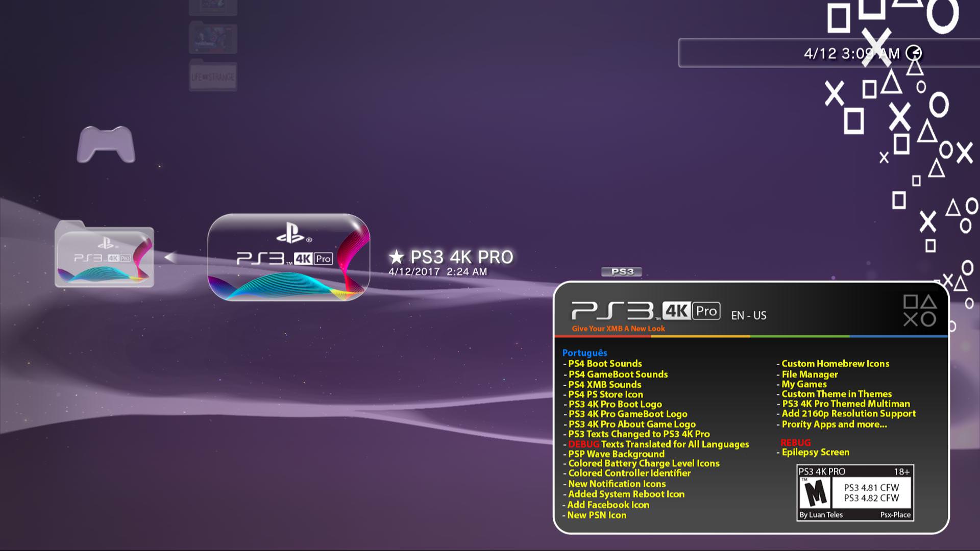The height and width of the screenshot is (551, 980).
Task: Launch the highlighted PS3 4K Pro tile
Action: 288,257
